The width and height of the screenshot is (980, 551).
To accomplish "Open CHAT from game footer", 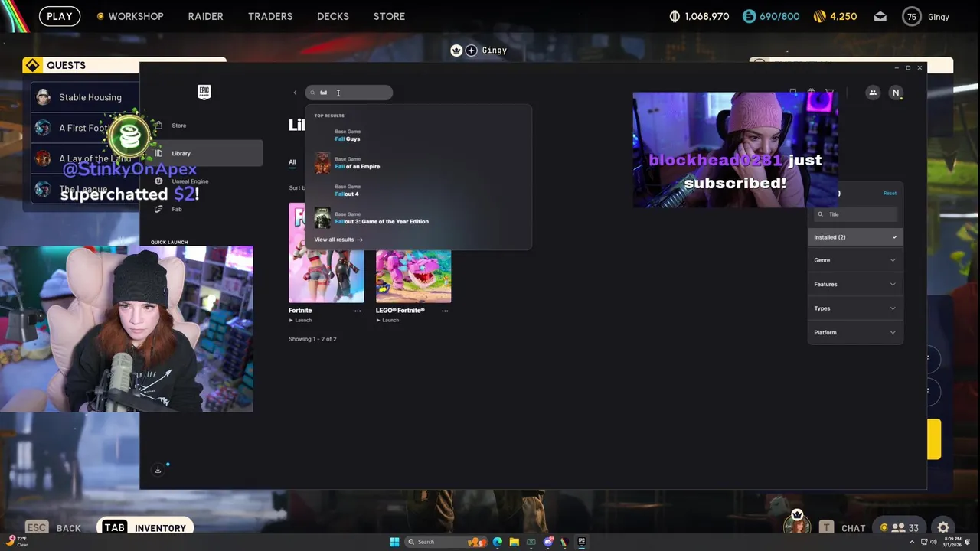I will (842, 527).
